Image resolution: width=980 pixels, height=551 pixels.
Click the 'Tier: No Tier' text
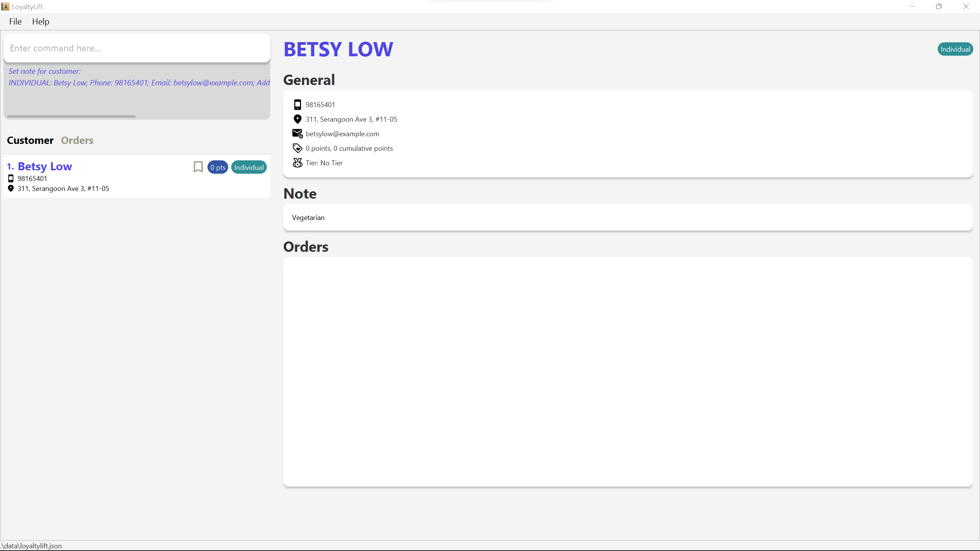(324, 163)
